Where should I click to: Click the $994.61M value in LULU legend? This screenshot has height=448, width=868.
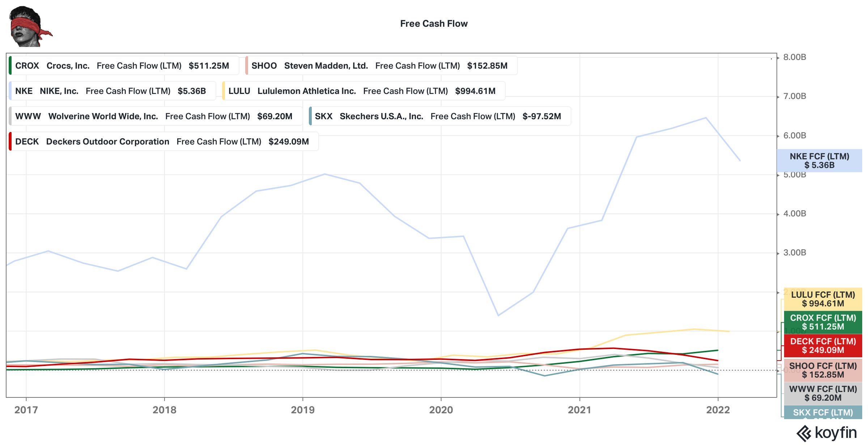475,91
